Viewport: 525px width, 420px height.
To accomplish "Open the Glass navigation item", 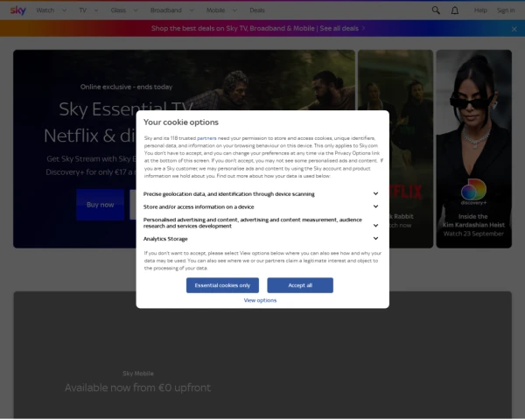I will pos(118,10).
